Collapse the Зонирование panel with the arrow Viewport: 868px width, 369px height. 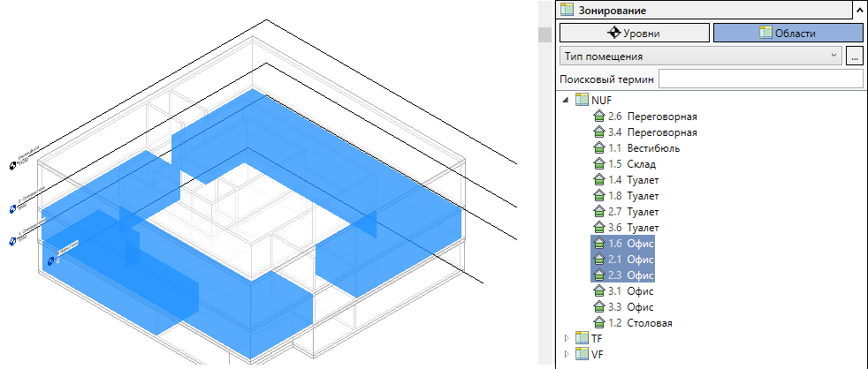(858, 10)
